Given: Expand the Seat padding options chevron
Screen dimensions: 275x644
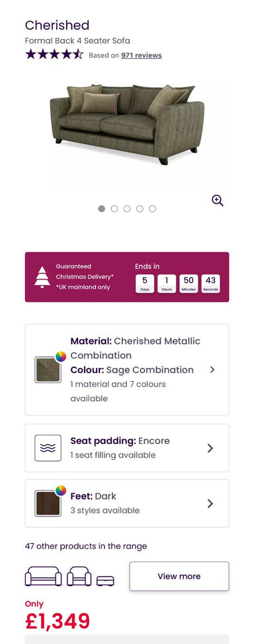Looking at the screenshot, I should [210, 448].
